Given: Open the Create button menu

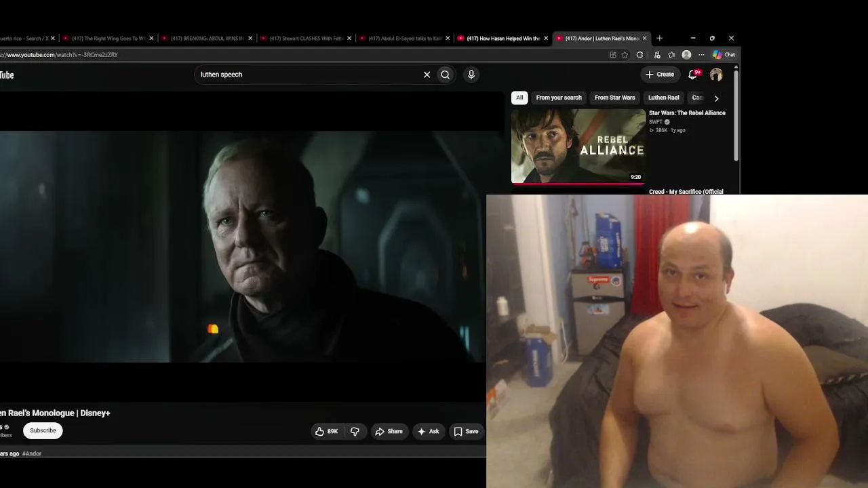Looking at the screenshot, I should [660, 75].
